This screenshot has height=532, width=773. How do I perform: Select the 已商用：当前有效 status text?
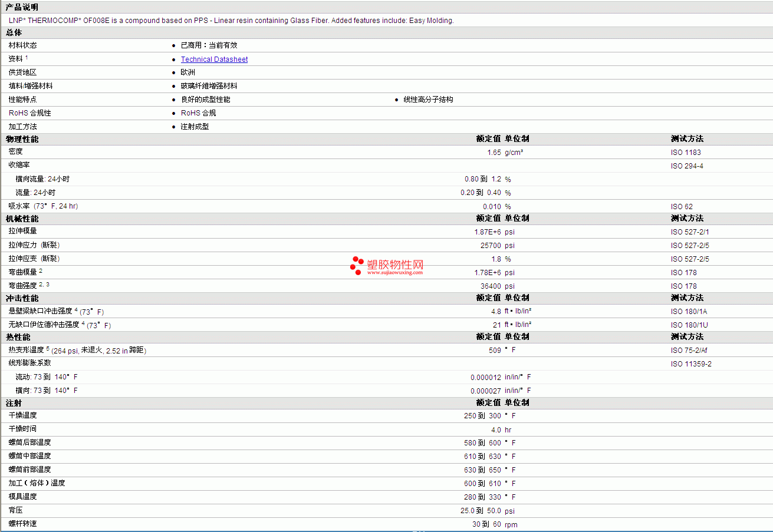tap(209, 45)
